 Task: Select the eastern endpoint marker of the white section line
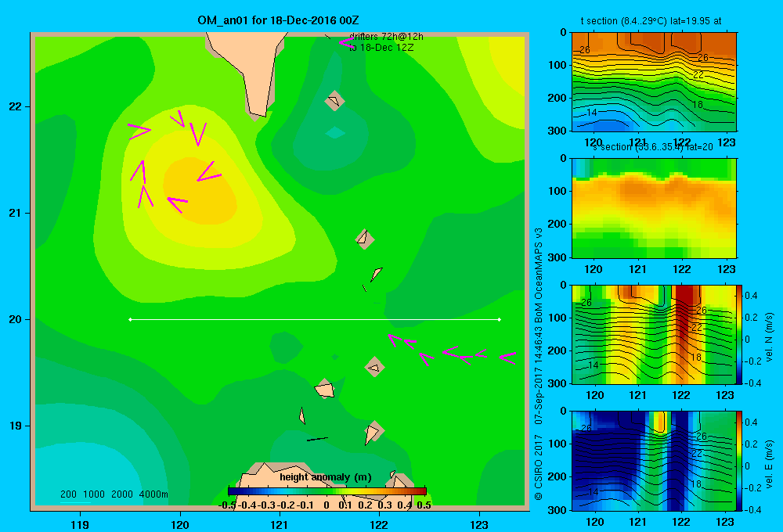pos(500,319)
